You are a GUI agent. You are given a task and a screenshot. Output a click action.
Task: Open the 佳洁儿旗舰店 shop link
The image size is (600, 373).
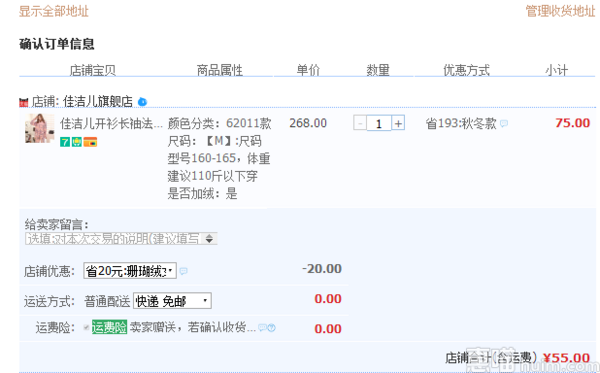(98, 101)
